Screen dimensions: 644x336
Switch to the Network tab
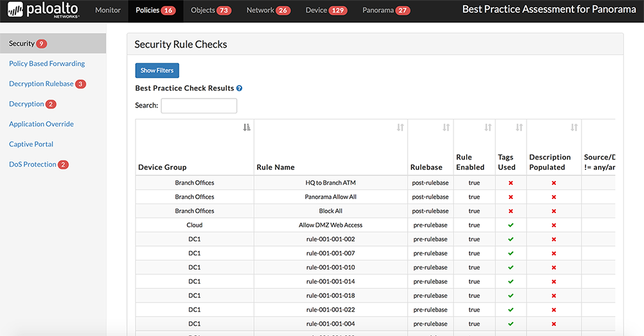point(268,10)
